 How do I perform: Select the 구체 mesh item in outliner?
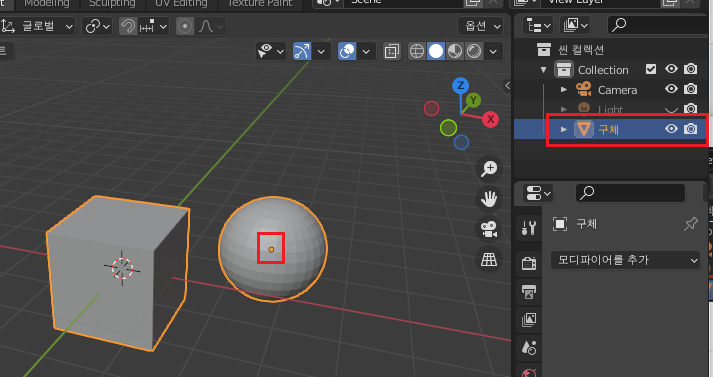click(608, 130)
